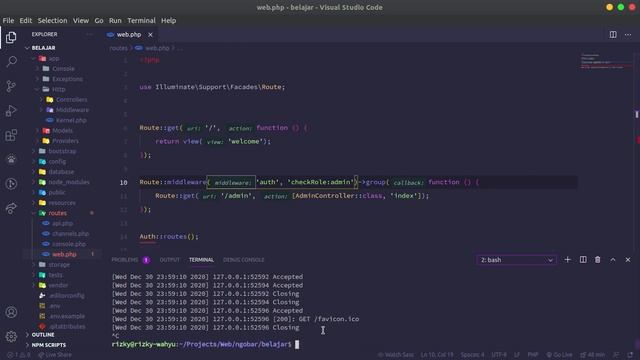Open the Help menu
Viewport: 640px width, 360px height.
(168, 20)
